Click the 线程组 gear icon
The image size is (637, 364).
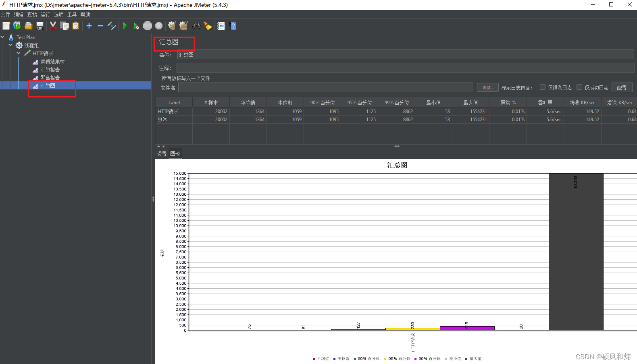coord(19,45)
